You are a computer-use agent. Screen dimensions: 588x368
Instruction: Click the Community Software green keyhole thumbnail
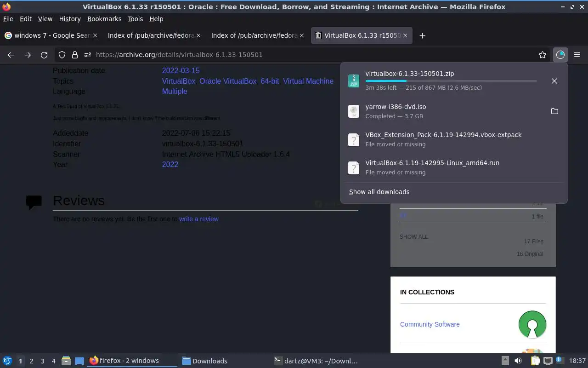click(x=532, y=324)
